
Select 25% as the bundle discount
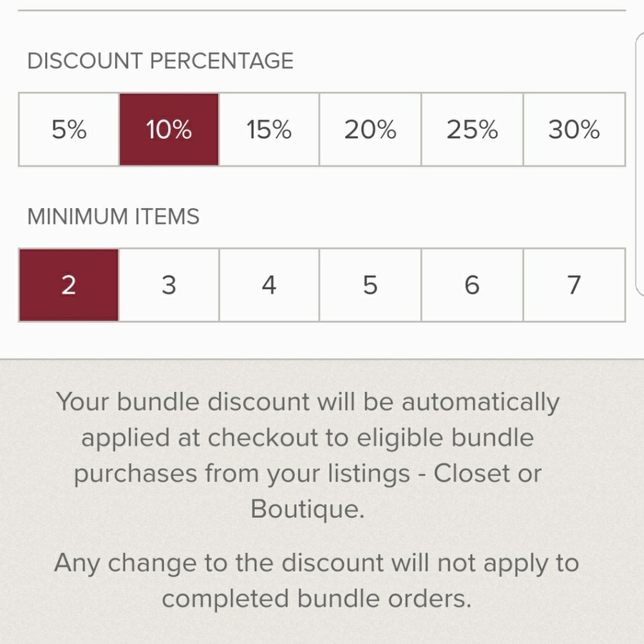coord(472,129)
